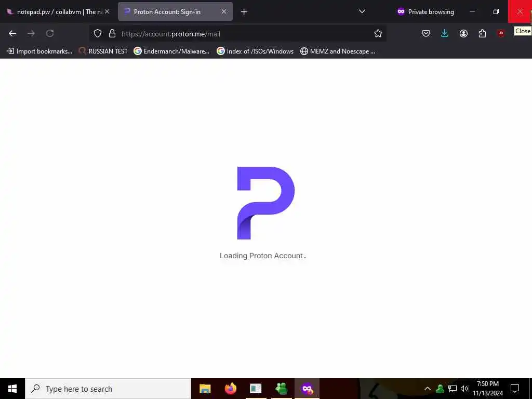
Task: Open the taskbar document-window app icon
Action: tap(256, 389)
